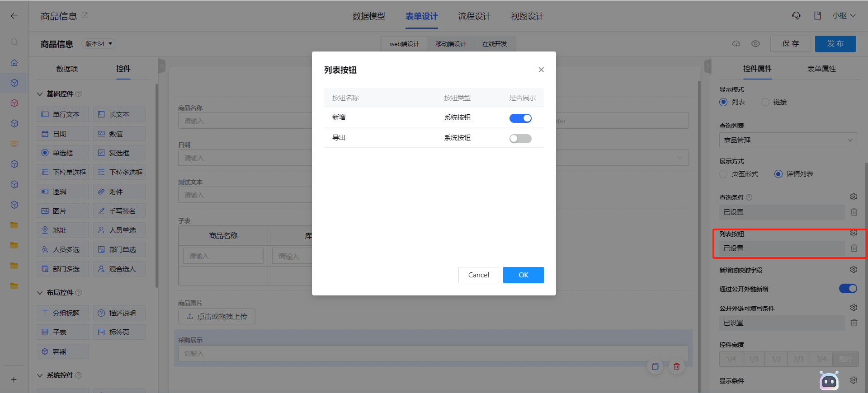This screenshot has height=393, width=868.
Task: Toggle the 通过公开外链新增 switch
Action: [x=848, y=289]
